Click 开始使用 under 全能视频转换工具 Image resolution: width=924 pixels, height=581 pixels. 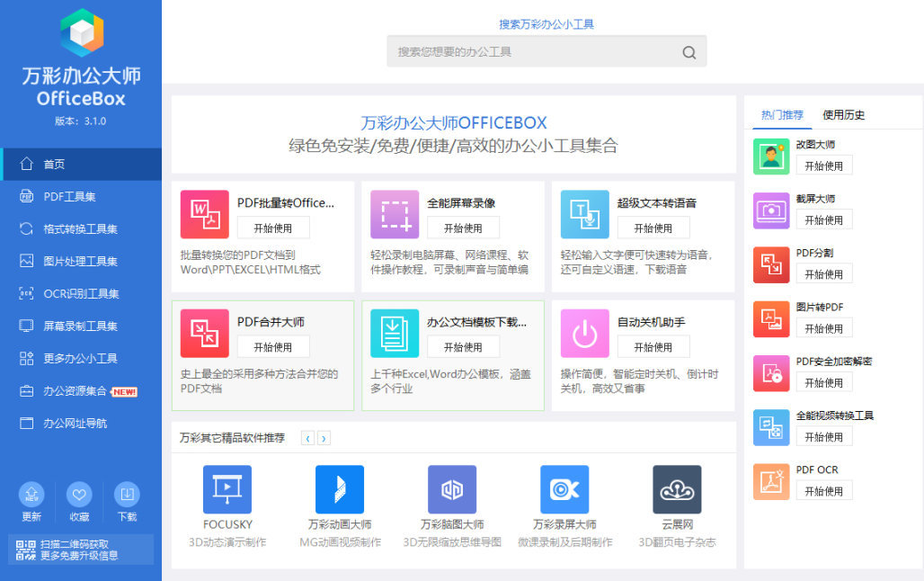(824, 437)
